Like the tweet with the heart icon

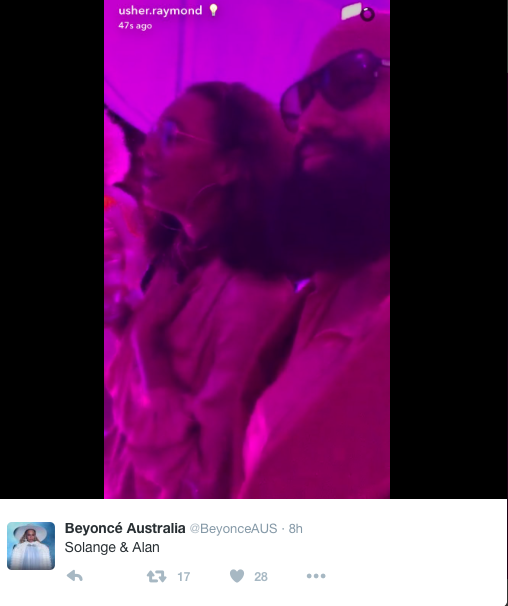(237, 576)
